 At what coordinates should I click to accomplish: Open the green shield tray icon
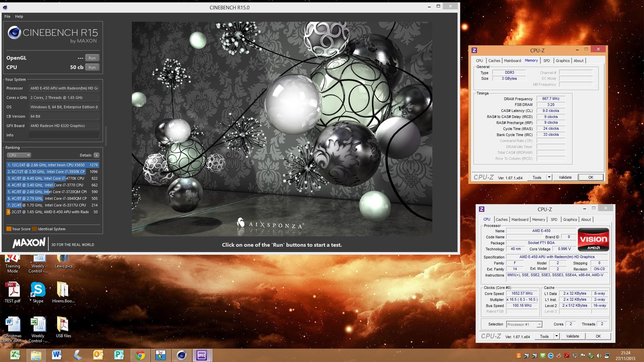click(543, 356)
